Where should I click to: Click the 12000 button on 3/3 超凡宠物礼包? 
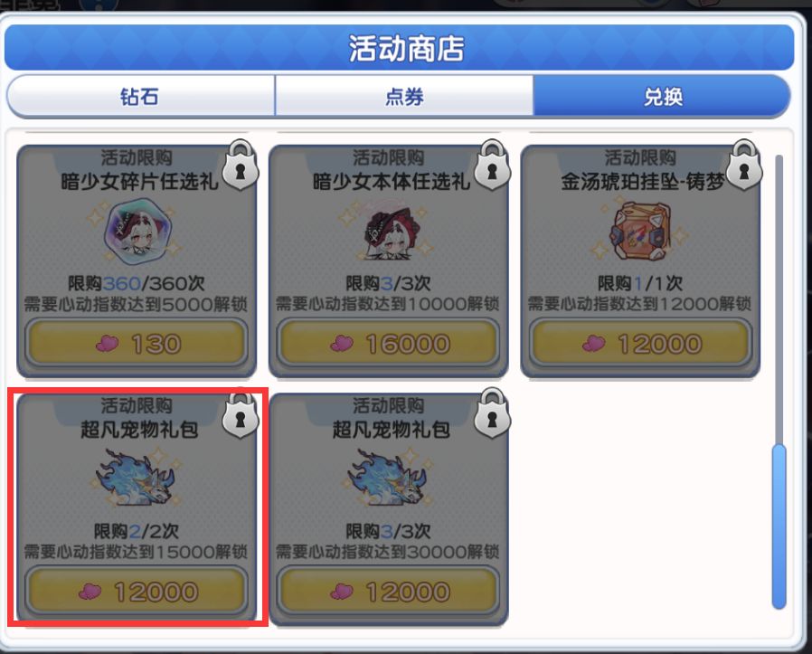click(x=389, y=592)
